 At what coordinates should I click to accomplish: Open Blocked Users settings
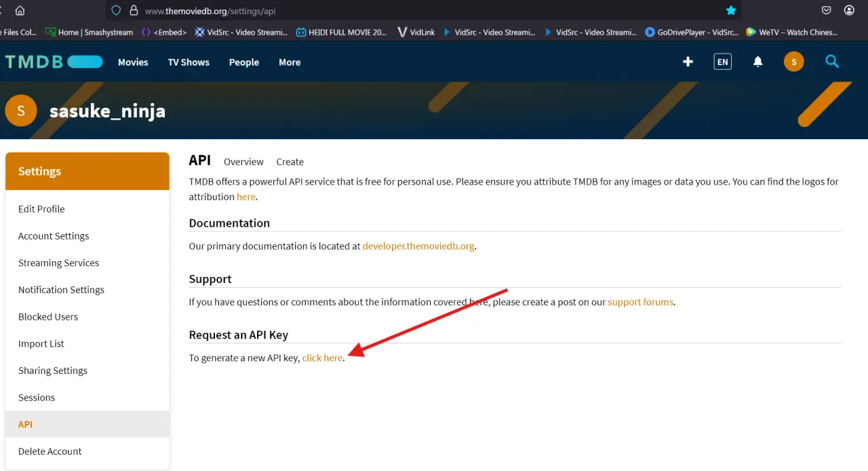coord(87,317)
